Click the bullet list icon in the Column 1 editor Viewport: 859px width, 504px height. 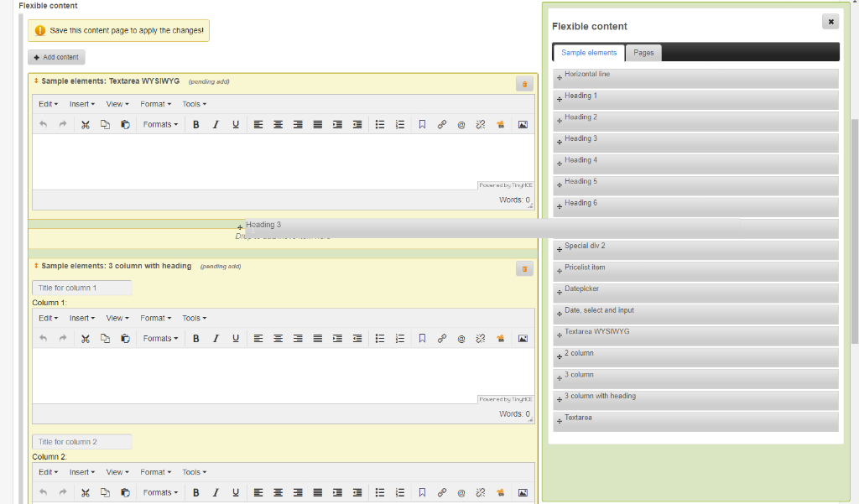coord(380,339)
